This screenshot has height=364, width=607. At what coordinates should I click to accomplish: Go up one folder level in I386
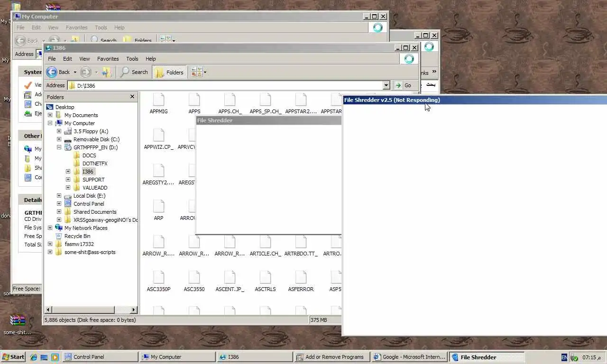(x=107, y=72)
